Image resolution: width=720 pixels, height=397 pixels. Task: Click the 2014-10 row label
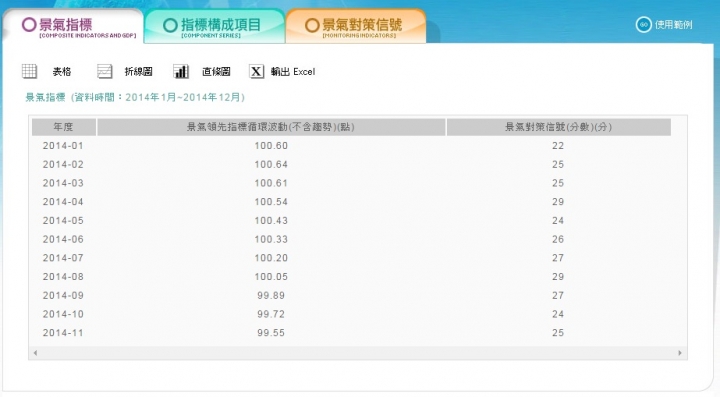point(63,314)
